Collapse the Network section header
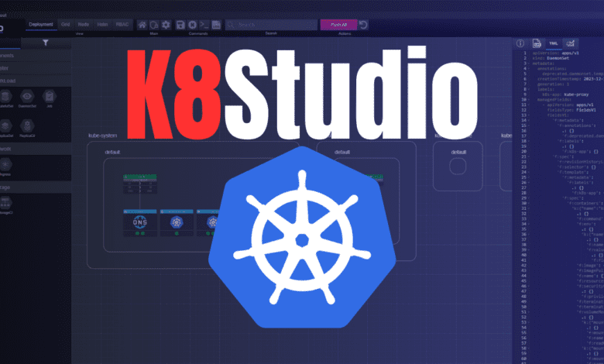604x364 pixels. 36,149
